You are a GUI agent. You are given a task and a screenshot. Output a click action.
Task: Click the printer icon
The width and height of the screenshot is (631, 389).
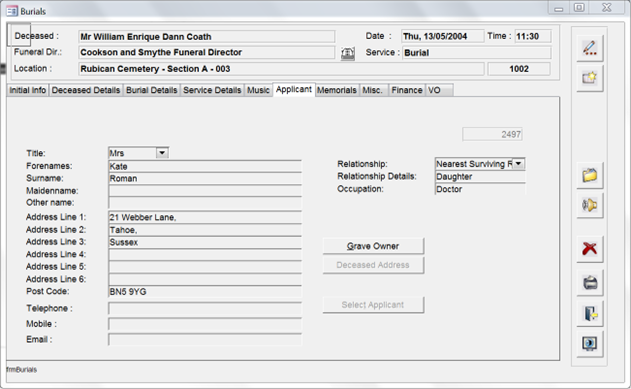[x=590, y=283]
